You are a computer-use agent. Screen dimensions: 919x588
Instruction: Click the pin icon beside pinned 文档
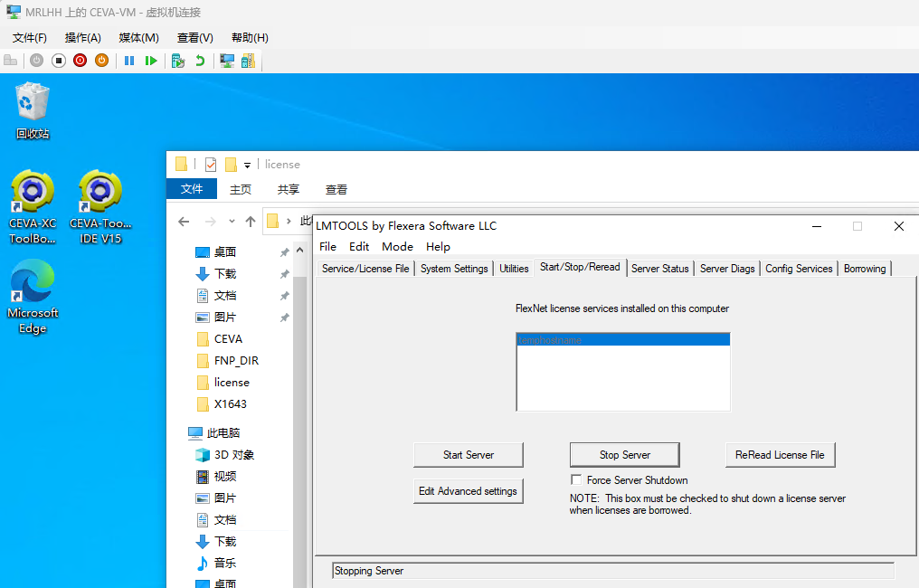(x=284, y=296)
